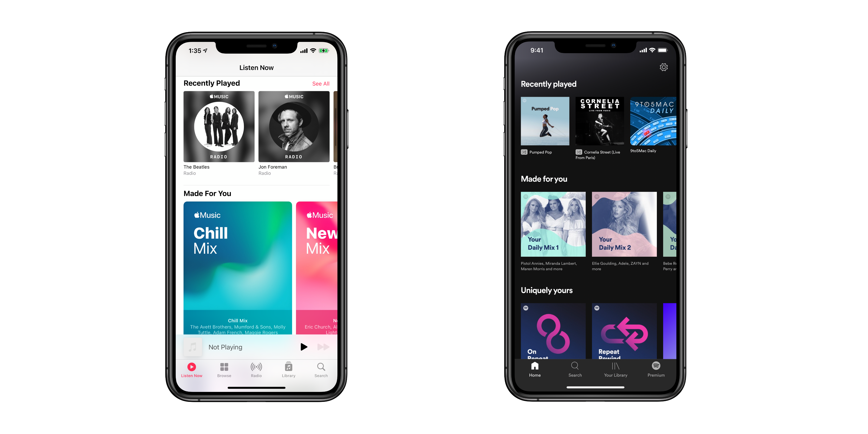868x434 pixels.
Task: Open the Chill Mix playlist
Action: [238, 271]
